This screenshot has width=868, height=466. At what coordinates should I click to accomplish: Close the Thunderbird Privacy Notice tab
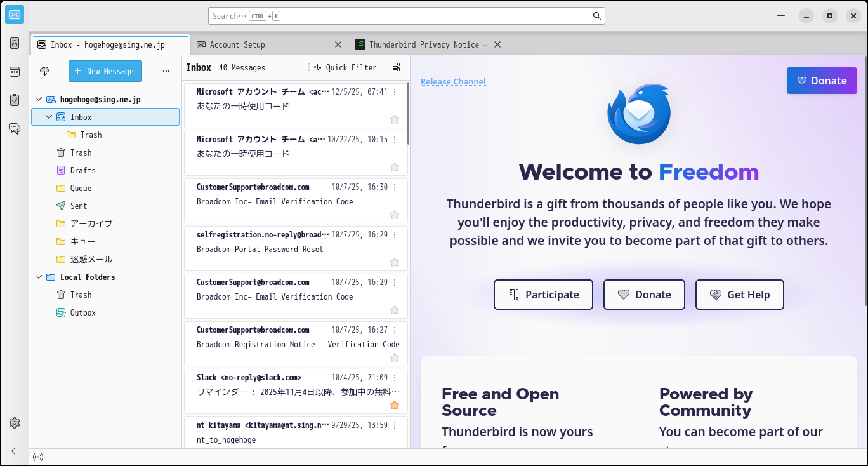[497, 44]
